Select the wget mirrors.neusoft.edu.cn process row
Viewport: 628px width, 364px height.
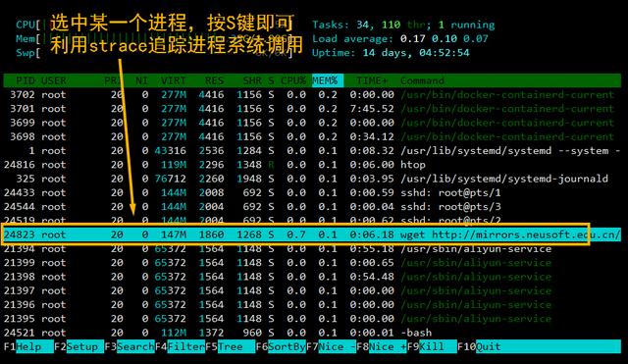tap(312, 234)
